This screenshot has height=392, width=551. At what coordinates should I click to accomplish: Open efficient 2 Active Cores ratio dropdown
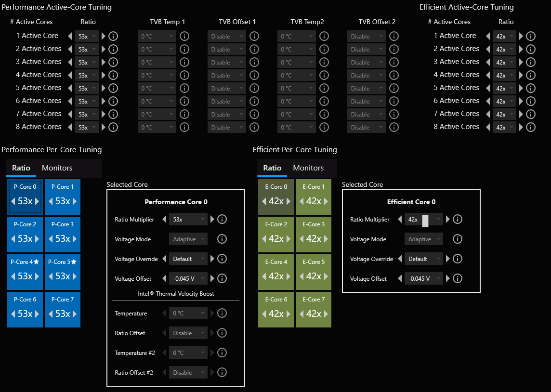coord(504,49)
